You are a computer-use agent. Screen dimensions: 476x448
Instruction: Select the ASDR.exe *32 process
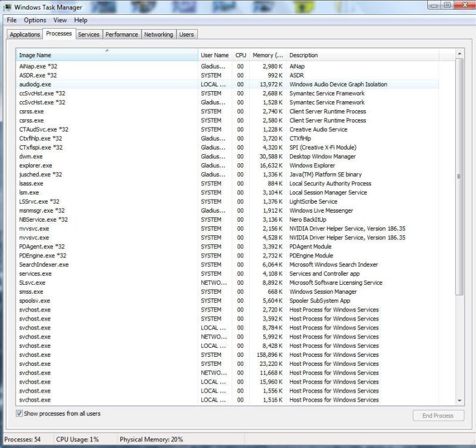(228, 75)
